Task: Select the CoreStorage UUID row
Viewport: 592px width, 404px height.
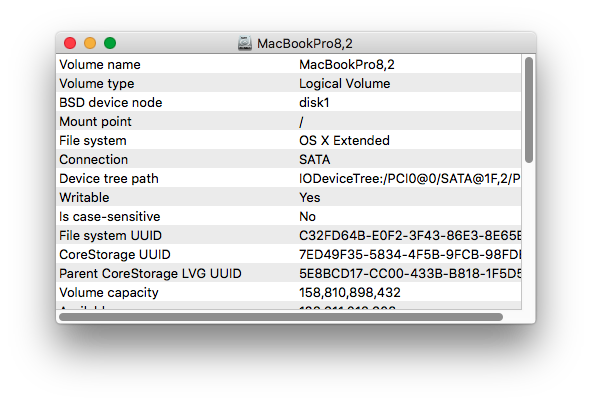Action: [x=289, y=254]
